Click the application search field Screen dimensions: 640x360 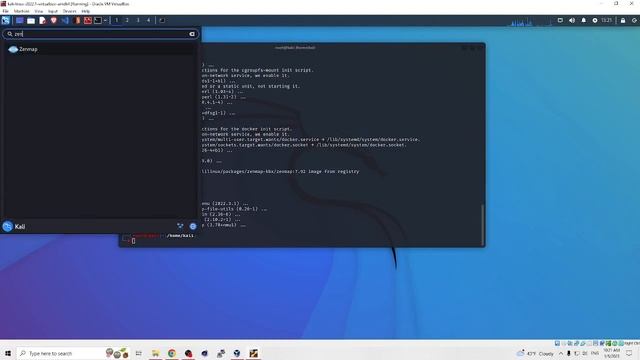click(x=101, y=34)
